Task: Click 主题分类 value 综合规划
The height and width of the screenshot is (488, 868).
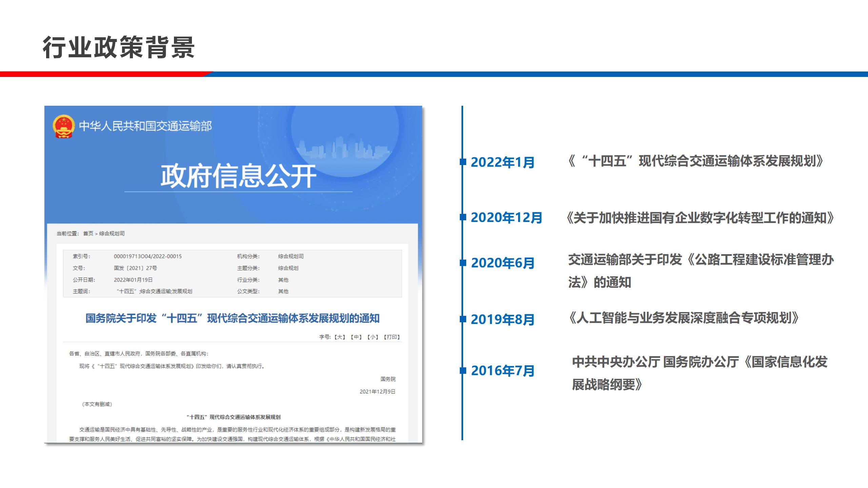Action: click(x=288, y=268)
